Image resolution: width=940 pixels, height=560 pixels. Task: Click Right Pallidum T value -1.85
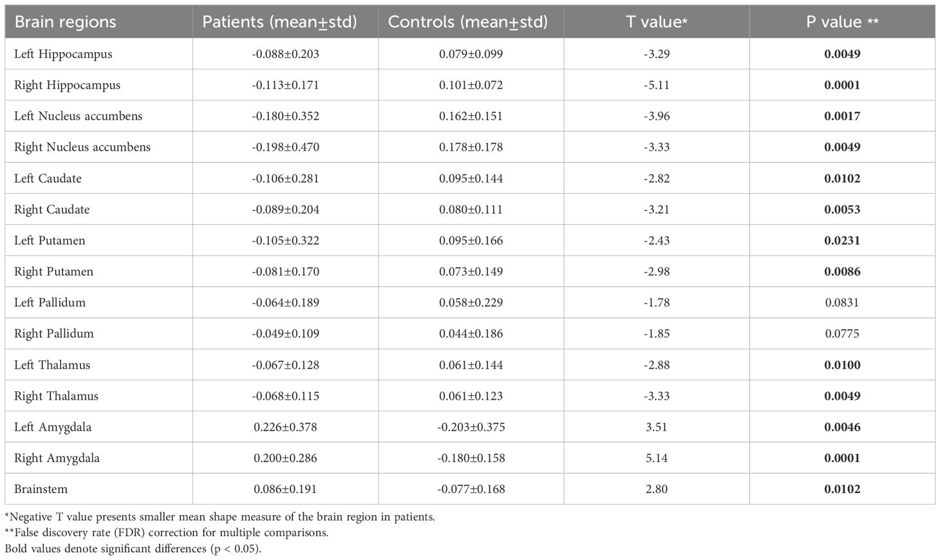click(x=657, y=333)
